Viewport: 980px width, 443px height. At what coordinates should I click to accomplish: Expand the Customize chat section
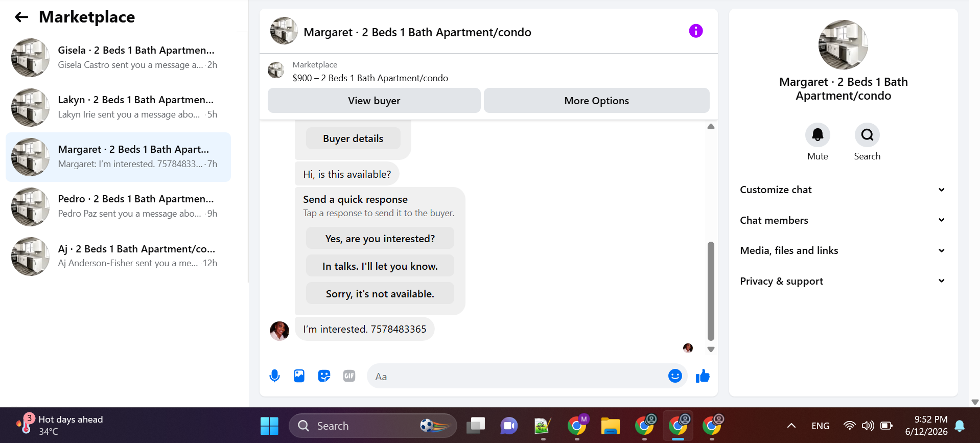[843, 190]
